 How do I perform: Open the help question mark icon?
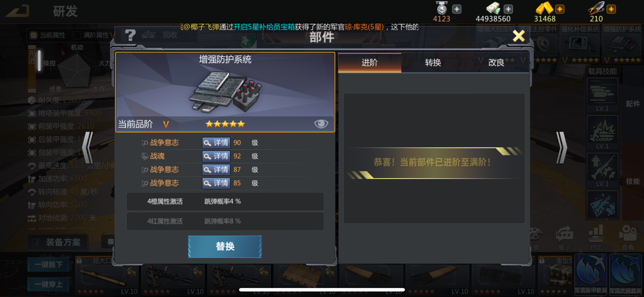coord(130,35)
